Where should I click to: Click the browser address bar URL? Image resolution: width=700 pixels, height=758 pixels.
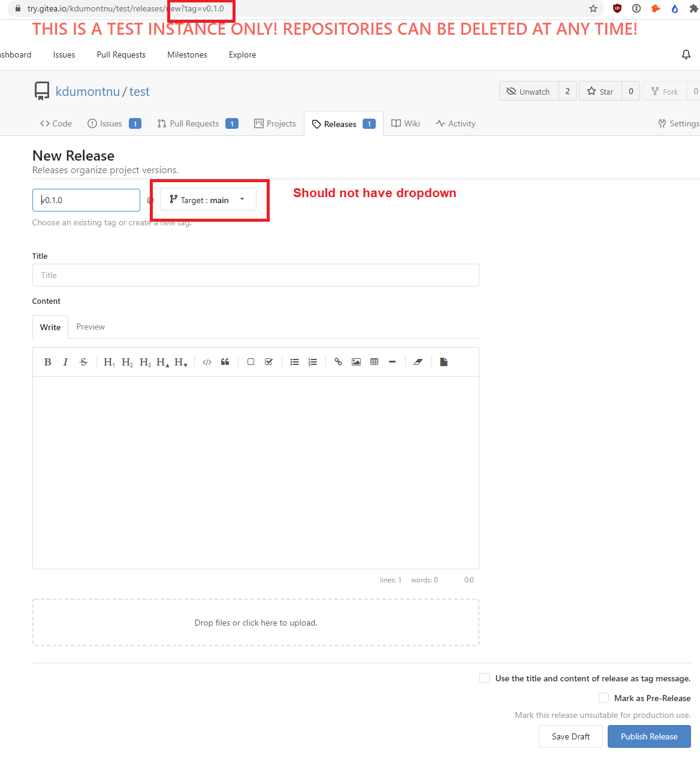coord(126,8)
